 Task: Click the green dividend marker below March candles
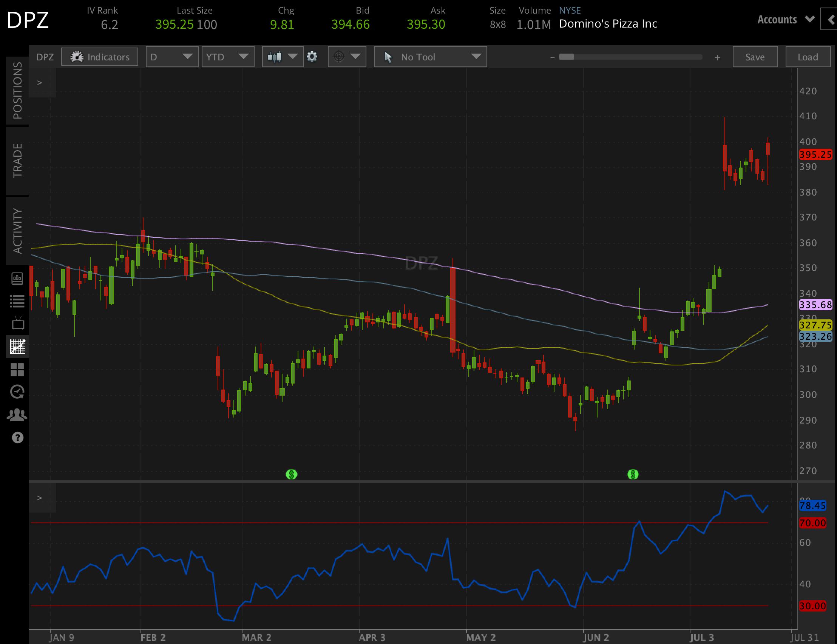[292, 474]
